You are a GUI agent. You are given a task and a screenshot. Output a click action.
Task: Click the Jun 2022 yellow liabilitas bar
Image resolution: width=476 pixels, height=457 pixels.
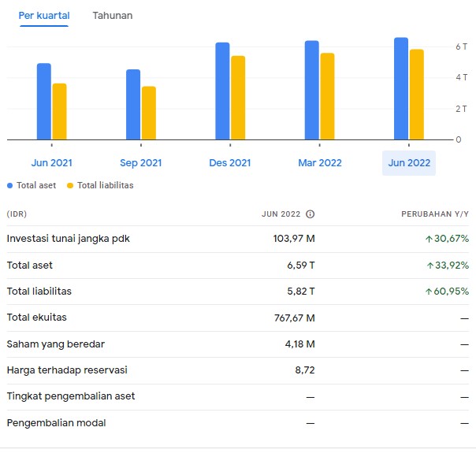pos(416,95)
